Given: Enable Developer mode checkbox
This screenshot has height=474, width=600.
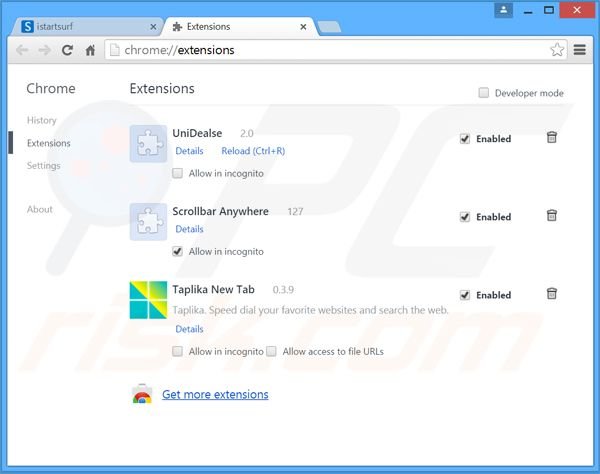Looking at the screenshot, I should (484, 93).
